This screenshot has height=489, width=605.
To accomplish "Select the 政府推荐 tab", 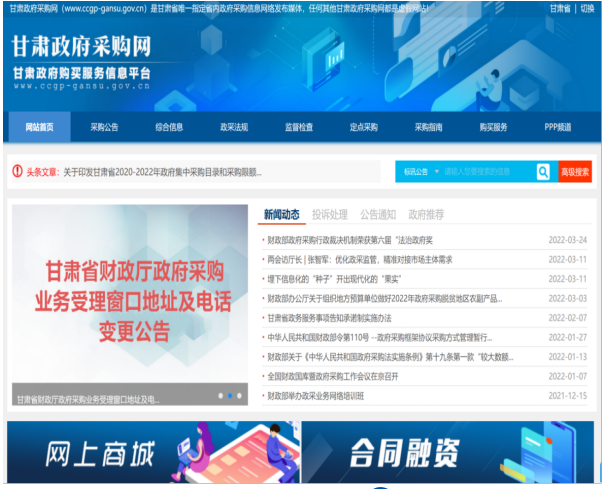I will 427,215.
